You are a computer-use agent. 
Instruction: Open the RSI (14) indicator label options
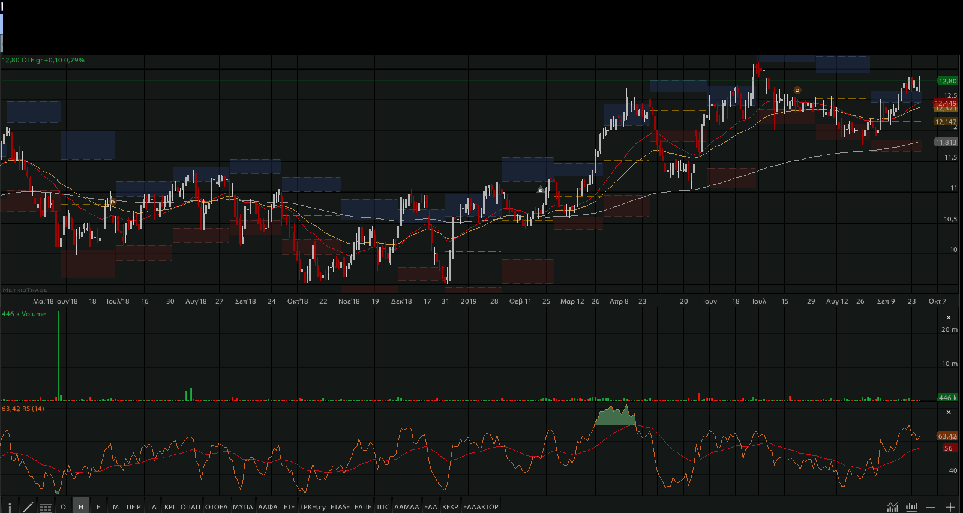pyautogui.click(x=20, y=408)
